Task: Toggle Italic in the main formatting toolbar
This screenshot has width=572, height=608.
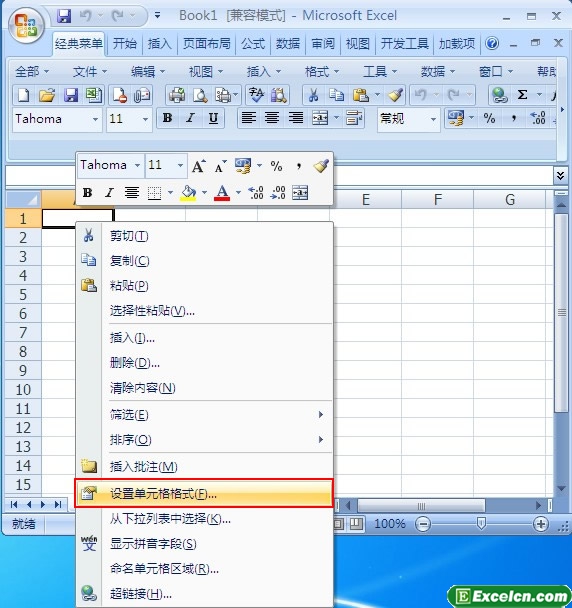Action: [190, 118]
